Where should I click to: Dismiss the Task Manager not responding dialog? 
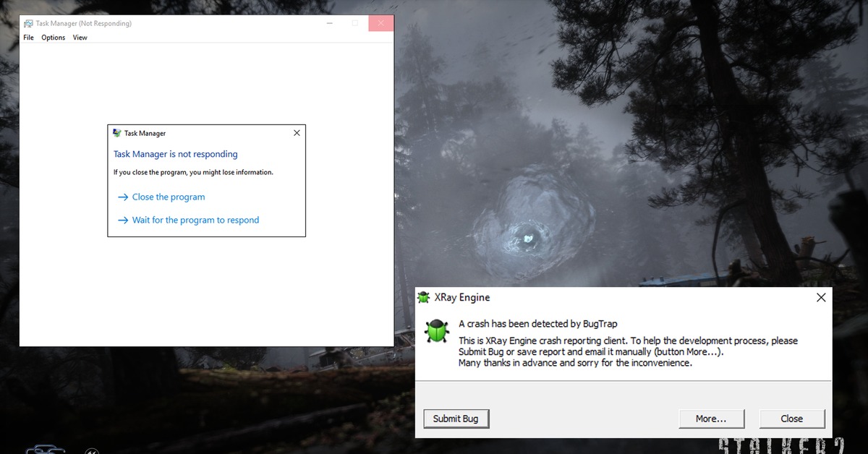click(297, 133)
